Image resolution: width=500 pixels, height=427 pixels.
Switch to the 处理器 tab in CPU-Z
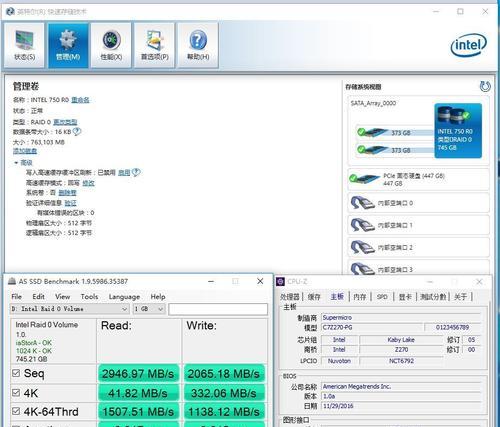click(x=289, y=297)
